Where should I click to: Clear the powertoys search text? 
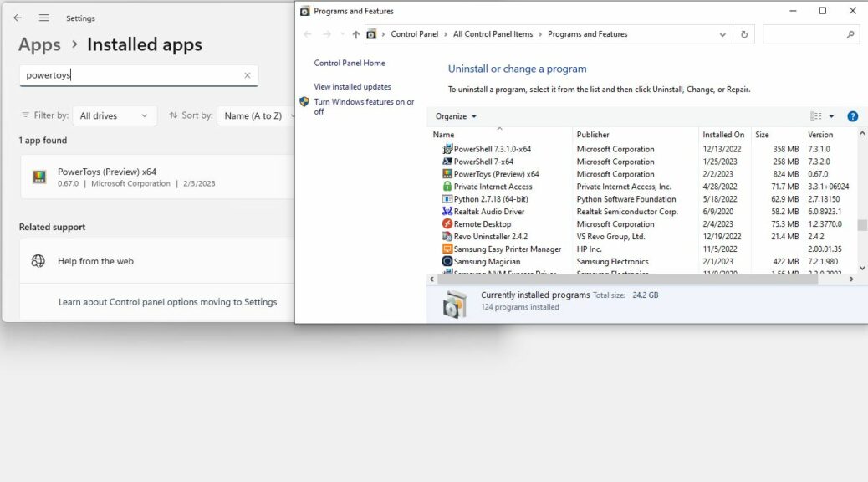248,75
